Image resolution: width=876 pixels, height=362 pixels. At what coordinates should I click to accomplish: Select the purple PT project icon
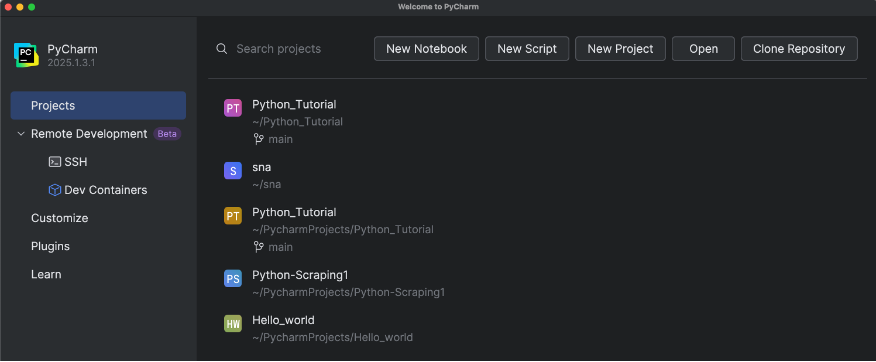(x=233, y=108)
